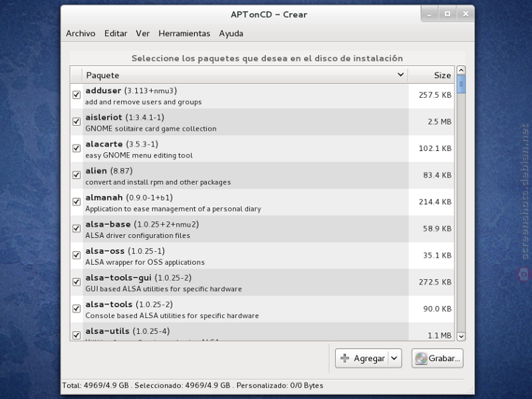Uncheck the alsa-tools package checkbox
The height and width of the screenshot is (399, 532).
click(76, 309)
